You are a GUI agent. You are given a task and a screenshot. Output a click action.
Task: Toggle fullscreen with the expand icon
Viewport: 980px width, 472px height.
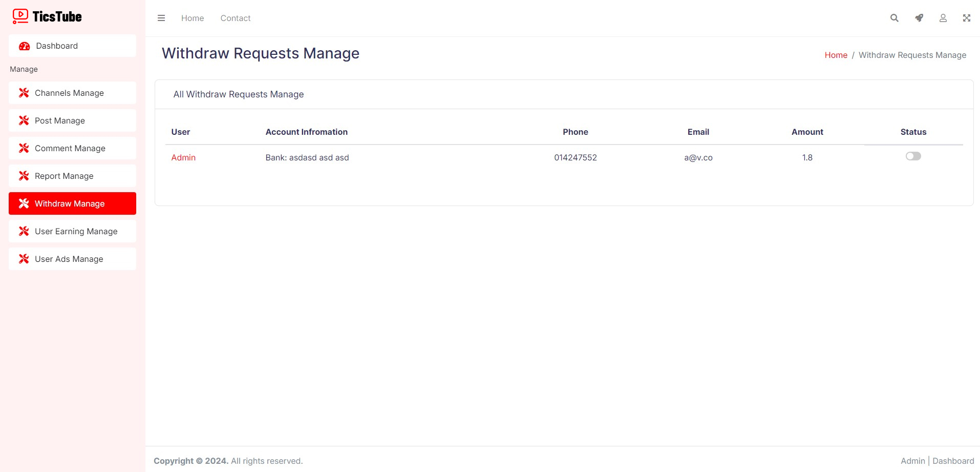(x=966, y=18)
